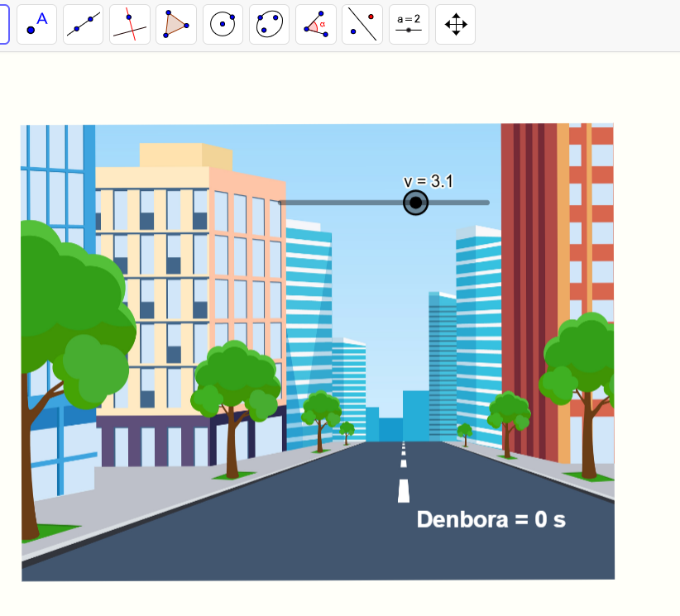The width and height of the screenshot is (680, 616).
Task: Select the Point tool
Action: point(36,24)
